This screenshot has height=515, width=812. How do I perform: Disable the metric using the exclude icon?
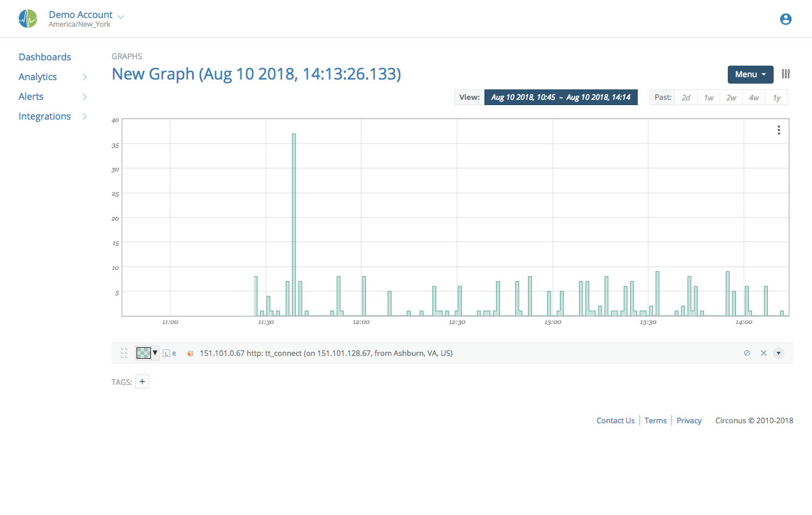746,352
